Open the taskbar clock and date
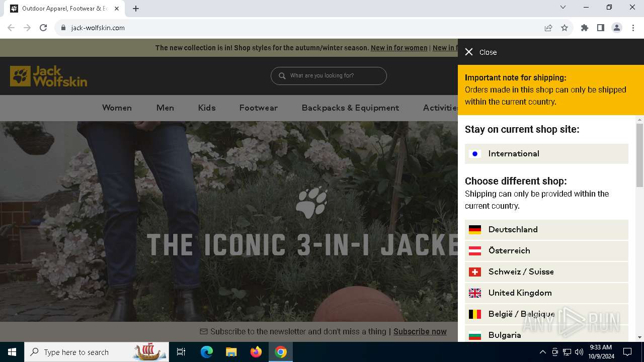The image size is (644, 362). tap(601, 352)
